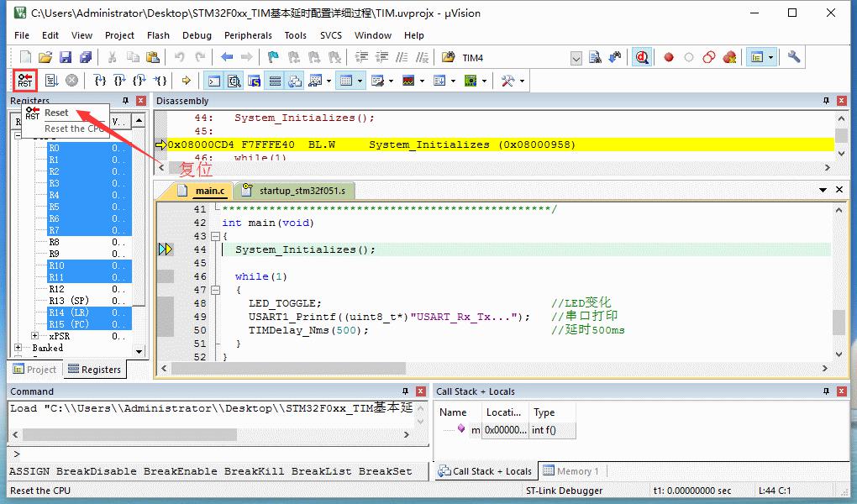
Task: Open the Serial Windows dropdown arrow
Action: 391,81
